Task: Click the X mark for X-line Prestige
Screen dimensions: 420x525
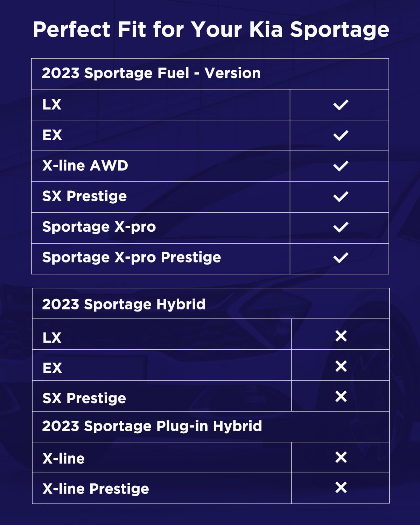Action: coord(341,488)
